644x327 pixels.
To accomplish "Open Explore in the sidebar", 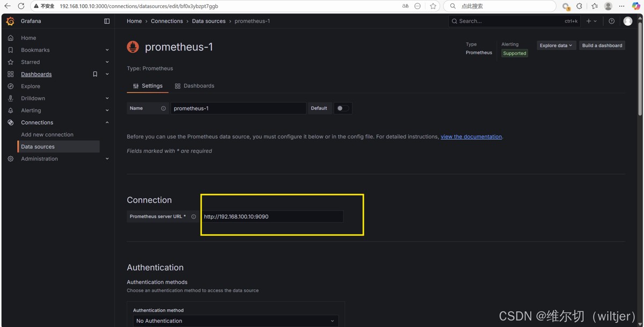I will [31, 86].
